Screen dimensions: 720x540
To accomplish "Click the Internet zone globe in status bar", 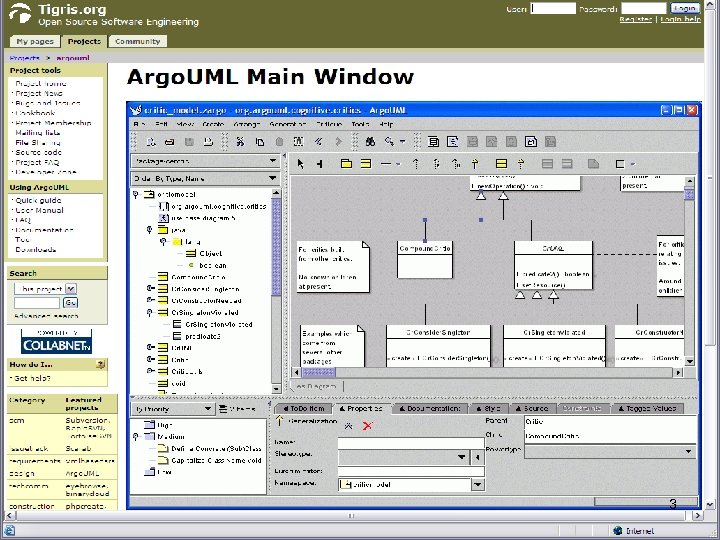I will point(618,531).
